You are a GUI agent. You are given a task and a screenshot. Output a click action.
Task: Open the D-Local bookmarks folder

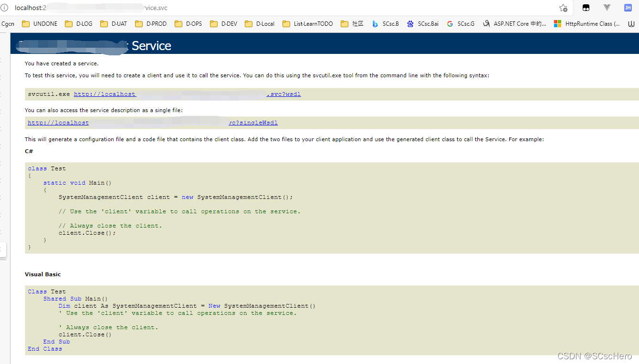[x=260, y=23]
